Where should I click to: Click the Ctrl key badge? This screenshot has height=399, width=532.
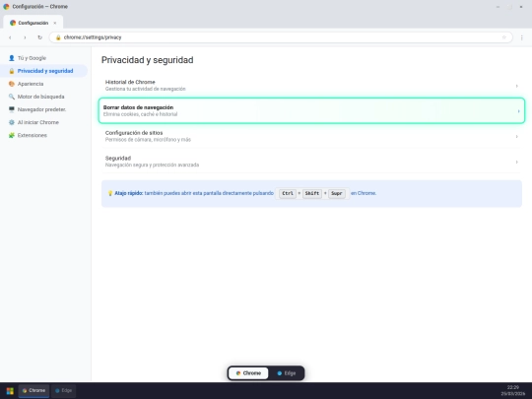point(288,193)
